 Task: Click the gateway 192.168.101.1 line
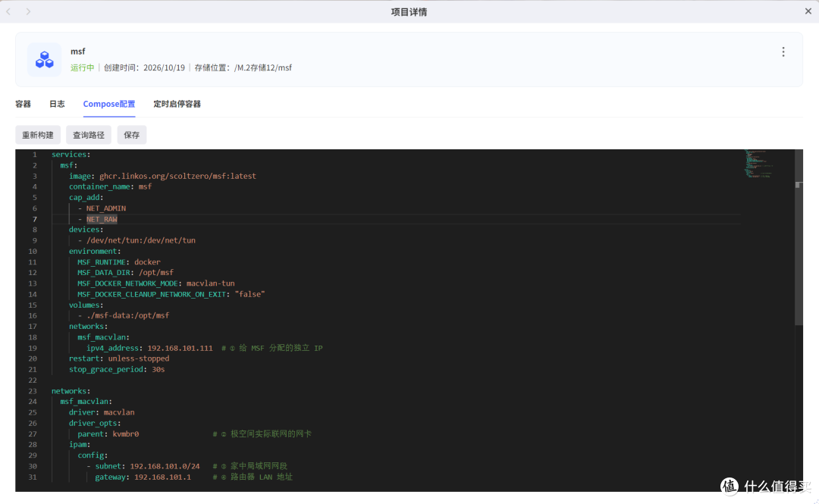coord(143,477)
